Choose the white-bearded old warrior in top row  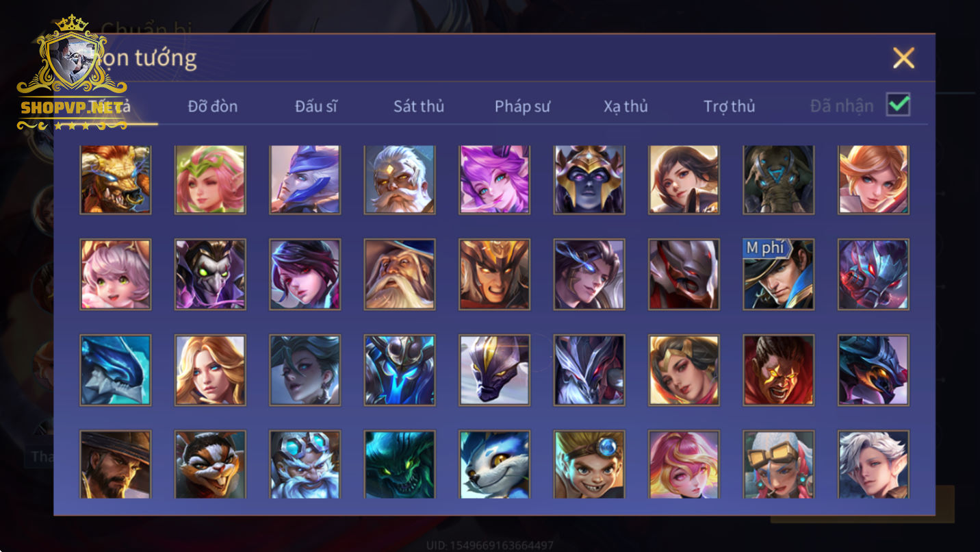point(400,179)
